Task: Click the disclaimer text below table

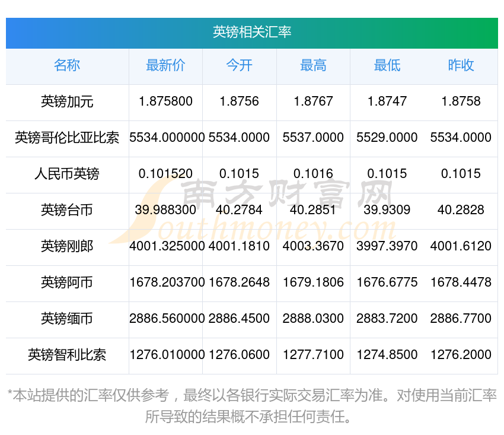Action: [252, 406]
